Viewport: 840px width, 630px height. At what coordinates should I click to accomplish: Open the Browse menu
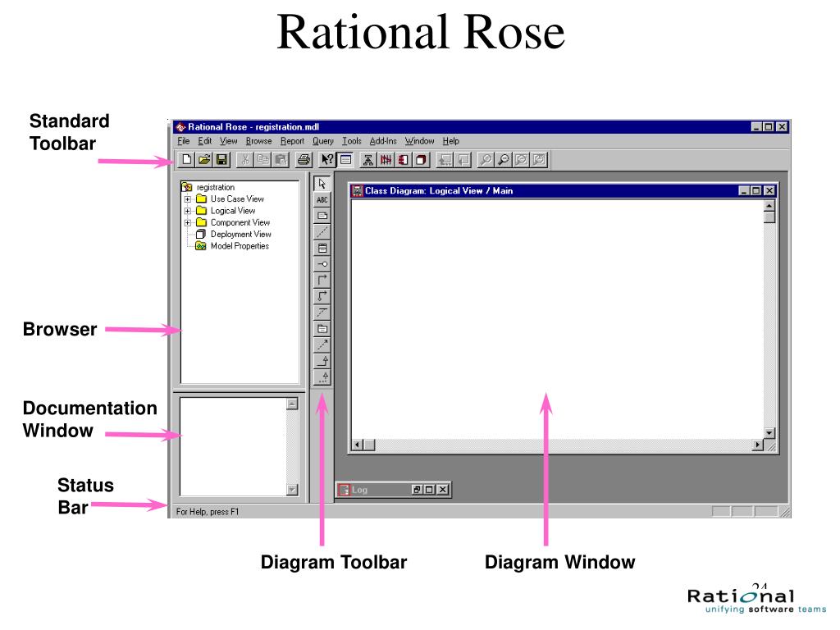(258, 141)
